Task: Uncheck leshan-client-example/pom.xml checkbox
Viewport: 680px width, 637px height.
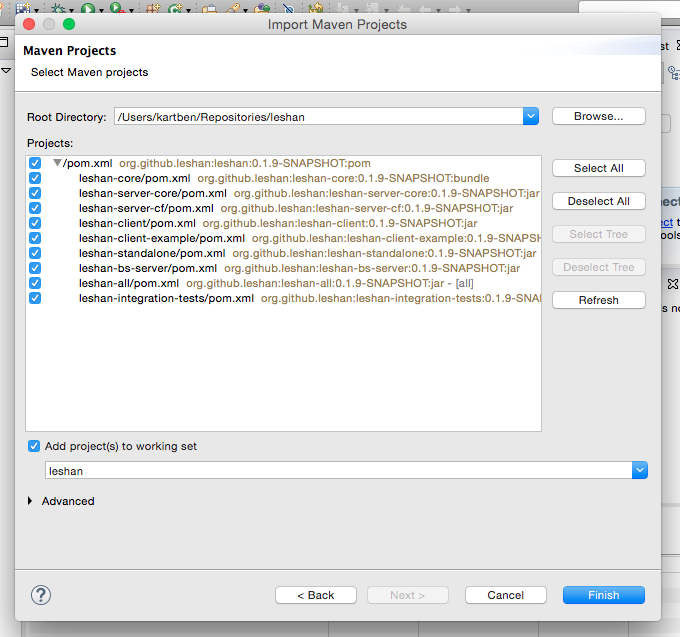Action: [35, 238]
